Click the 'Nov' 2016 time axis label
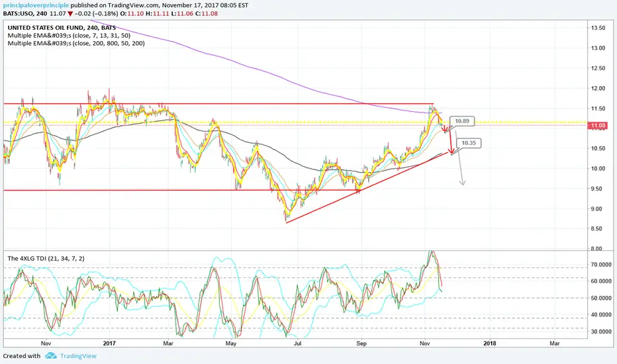 click(x=46, y=343)
